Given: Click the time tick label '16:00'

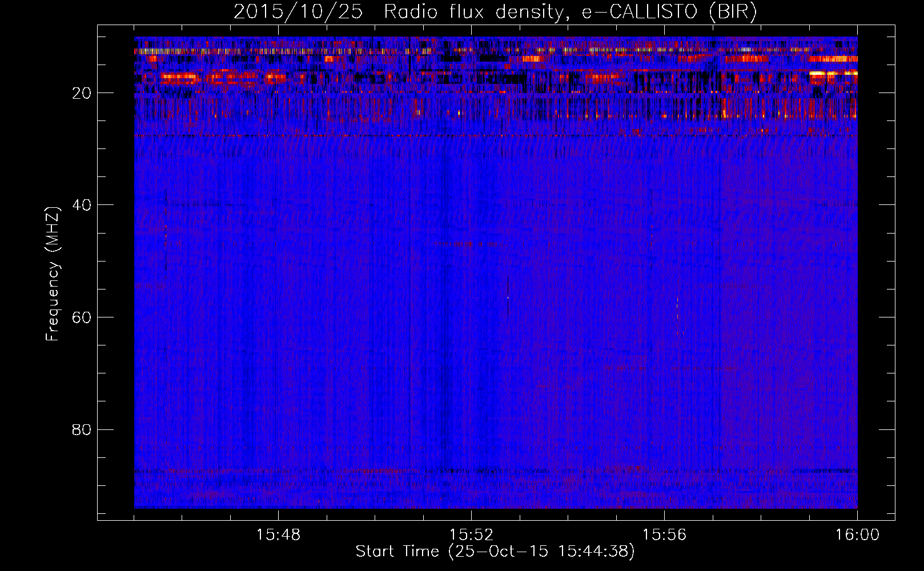Looking at the screenshot, I should [x=857, y=535].
